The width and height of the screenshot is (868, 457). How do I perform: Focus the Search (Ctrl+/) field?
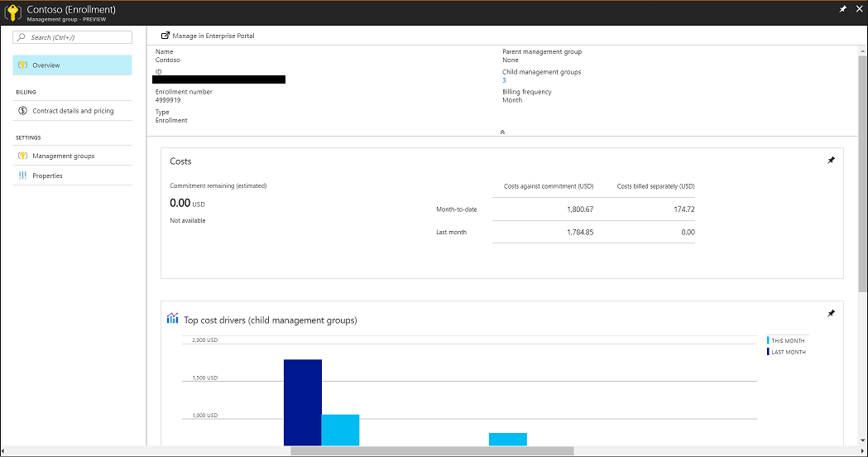pyautogui.click(x=73, y=37)
